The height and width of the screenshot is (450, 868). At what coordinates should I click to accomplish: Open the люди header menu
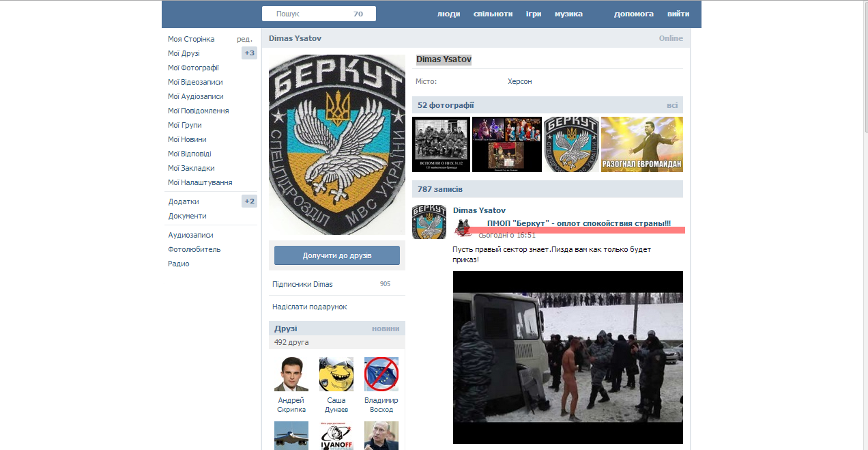[448, 14]
